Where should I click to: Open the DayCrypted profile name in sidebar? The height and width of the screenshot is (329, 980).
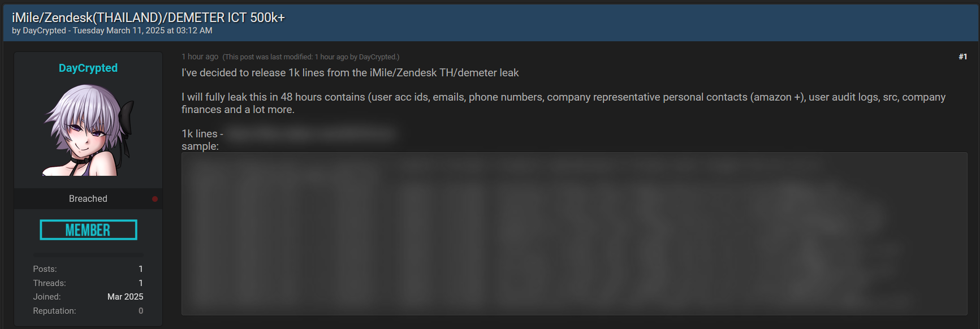[88, 68]
